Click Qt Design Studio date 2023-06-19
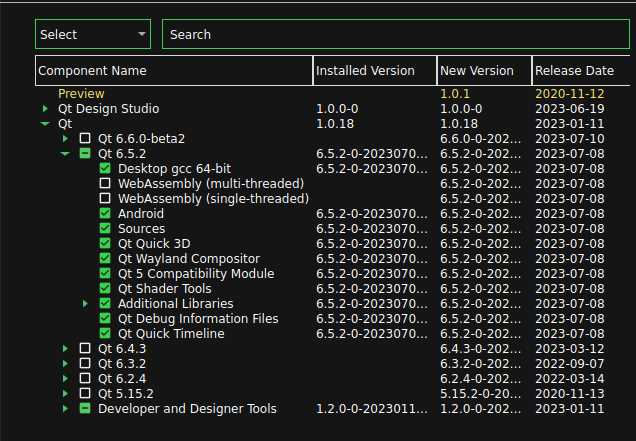The image size is (636, 441). click(x=570, y=109)
